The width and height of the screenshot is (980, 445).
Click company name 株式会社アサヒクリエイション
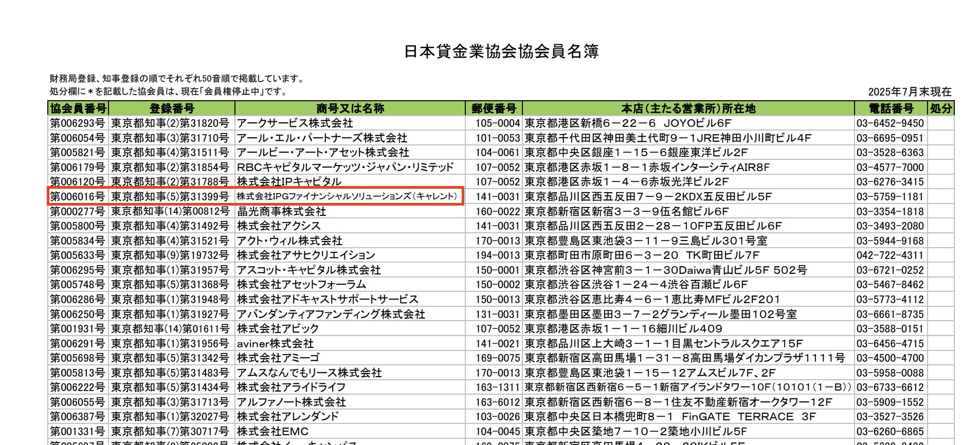[306, 255]
